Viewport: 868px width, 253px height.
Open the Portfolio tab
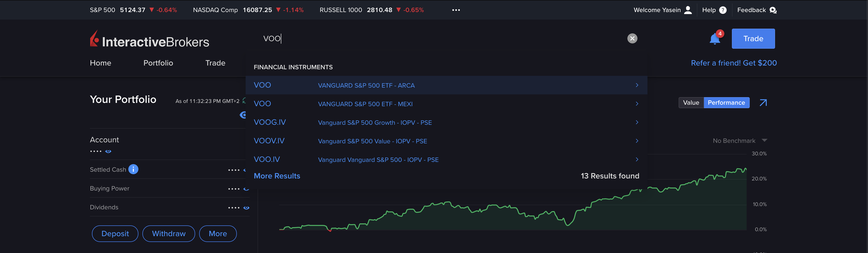click(x=158, y=63)
